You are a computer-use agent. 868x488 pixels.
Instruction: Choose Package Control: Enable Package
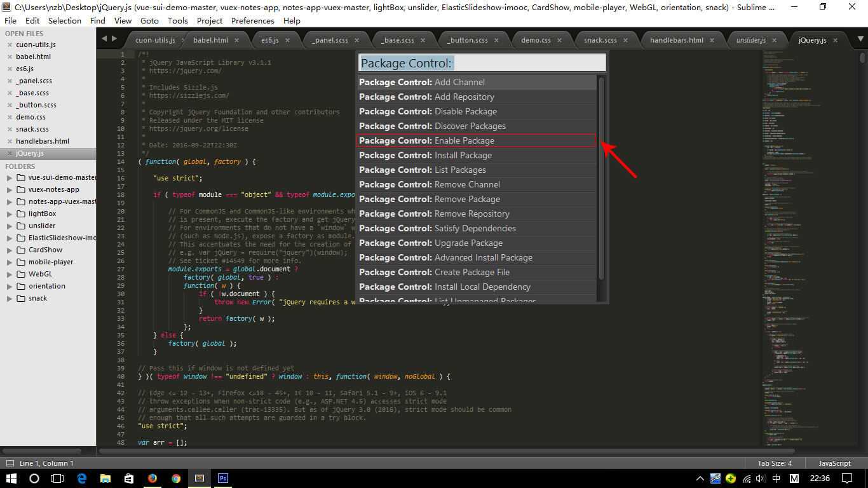(x=477, y=141)
